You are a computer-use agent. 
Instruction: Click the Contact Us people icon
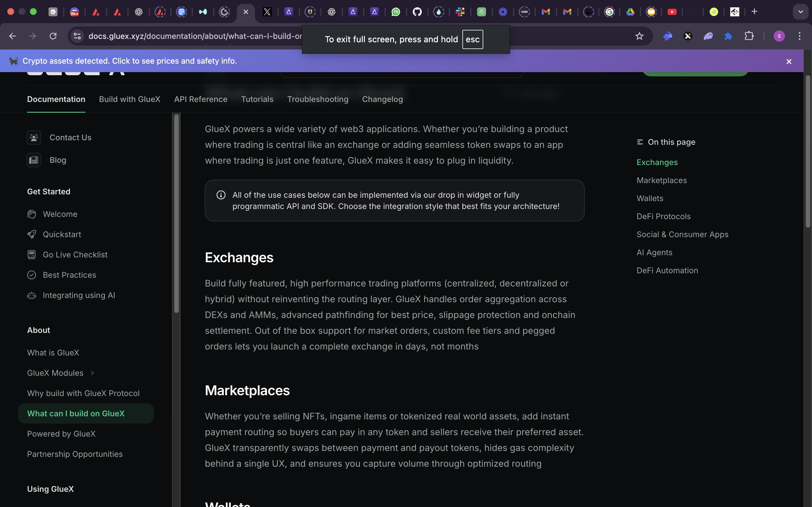coord(34,137)
